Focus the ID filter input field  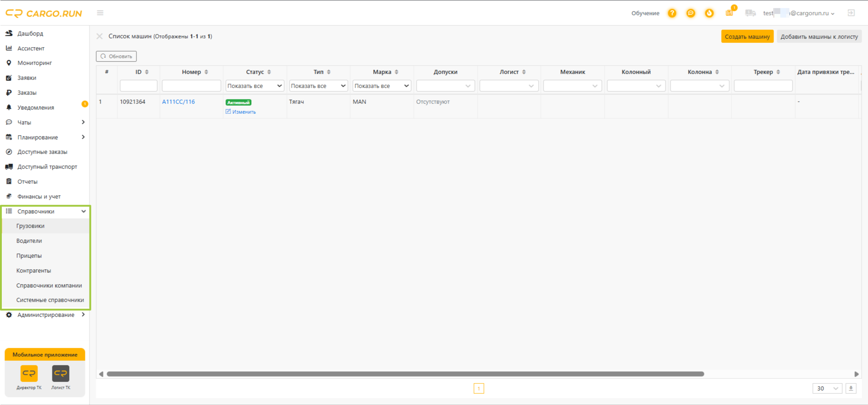point(139,86)
